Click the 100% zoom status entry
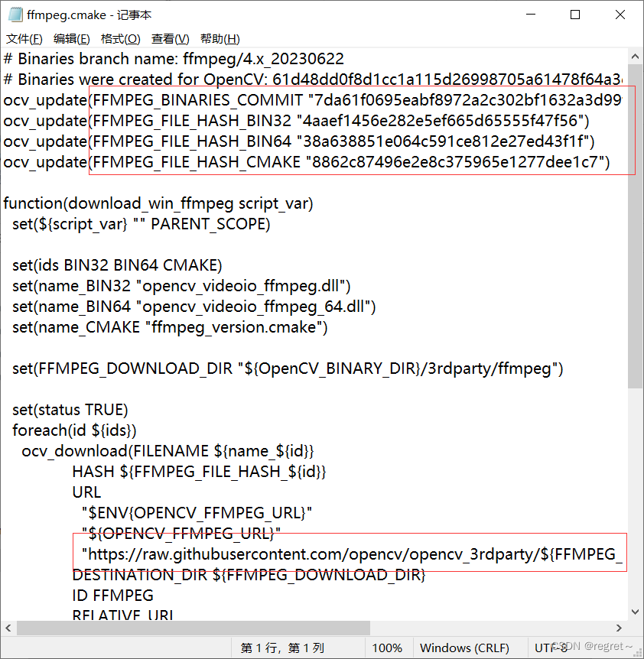Screen dimensions: 644x659 [x=387, y=648]
